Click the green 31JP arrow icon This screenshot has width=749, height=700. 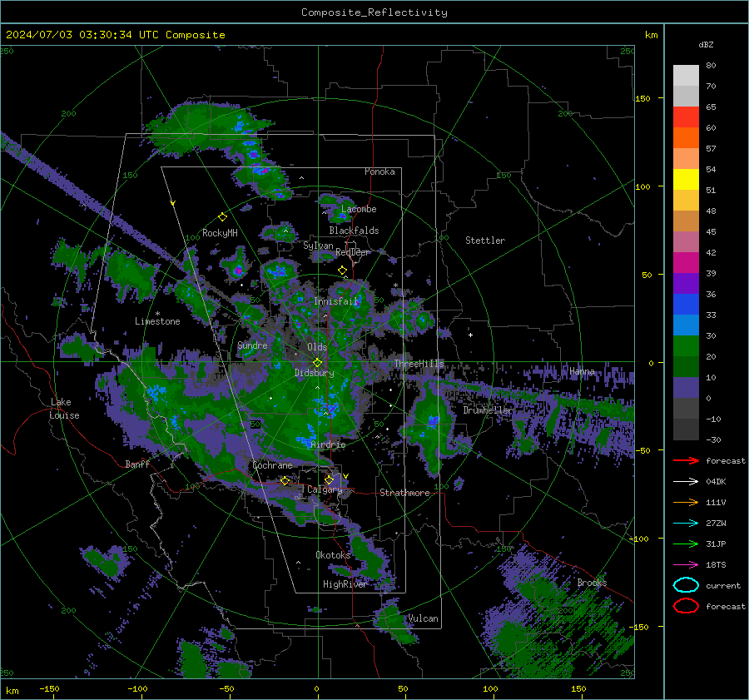pos(686,544)
